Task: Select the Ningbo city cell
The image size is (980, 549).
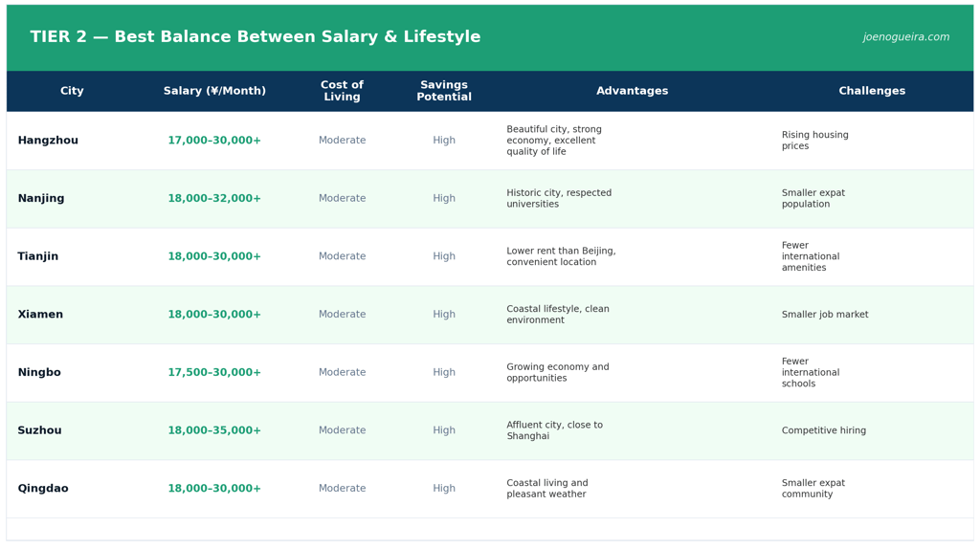Action: (x=39, y=372)
